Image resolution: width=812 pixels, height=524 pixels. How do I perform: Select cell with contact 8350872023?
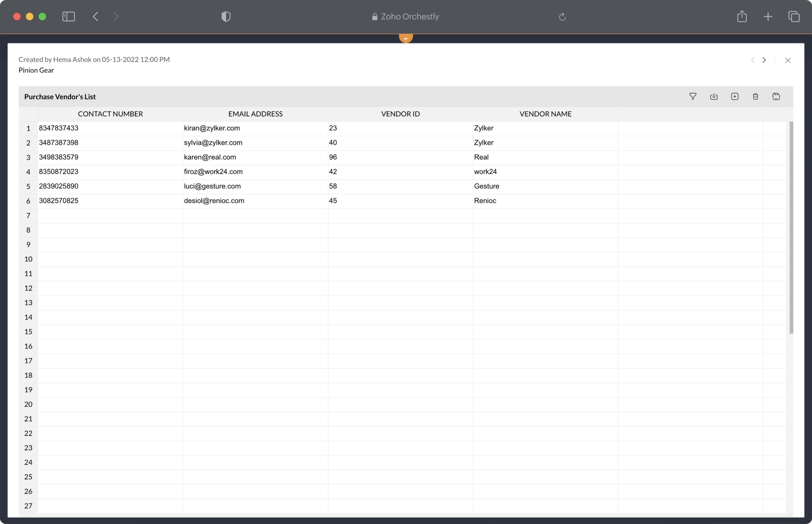click(x=111, y=172)
